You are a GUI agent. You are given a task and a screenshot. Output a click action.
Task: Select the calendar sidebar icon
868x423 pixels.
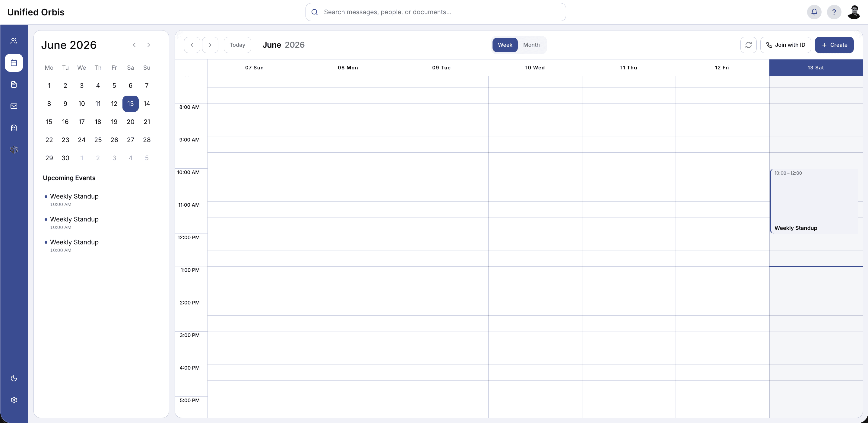coord(14,63)
